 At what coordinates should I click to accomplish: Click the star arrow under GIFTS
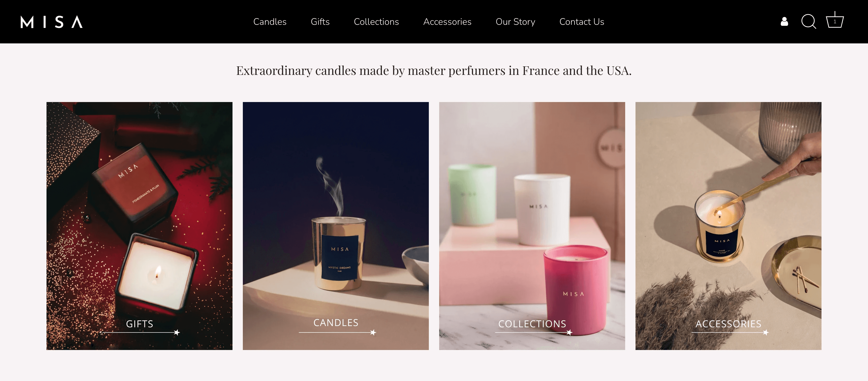(176, 332)
